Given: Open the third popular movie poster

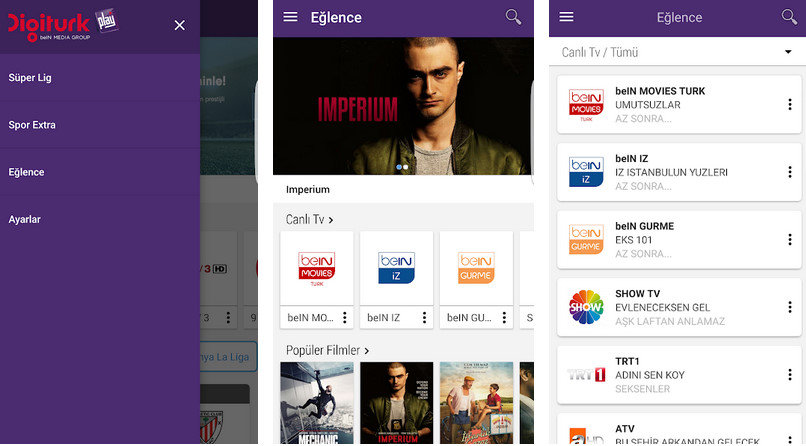Looking at the screenshot, I should (x=476, y=403).
